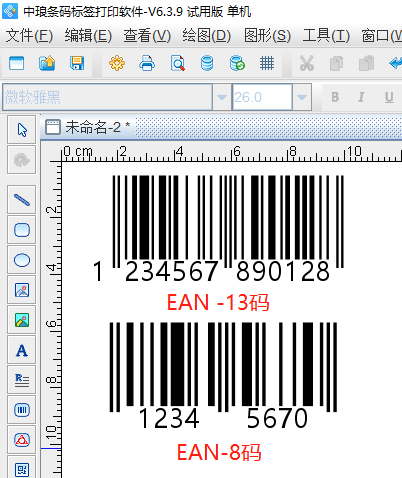Screen dimensions: 402x478
Task: Click the scissors cut icon
Action: 307,63
